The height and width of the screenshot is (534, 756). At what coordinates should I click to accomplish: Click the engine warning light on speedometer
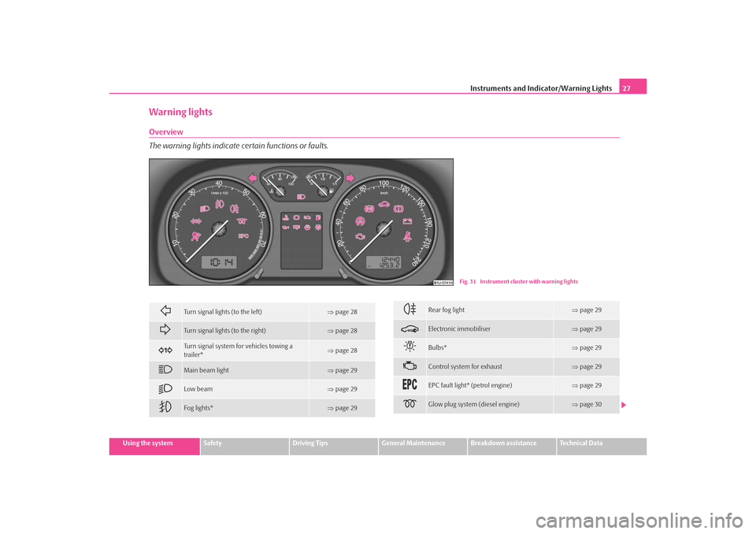pyautogui.click(x=360, y=236)
